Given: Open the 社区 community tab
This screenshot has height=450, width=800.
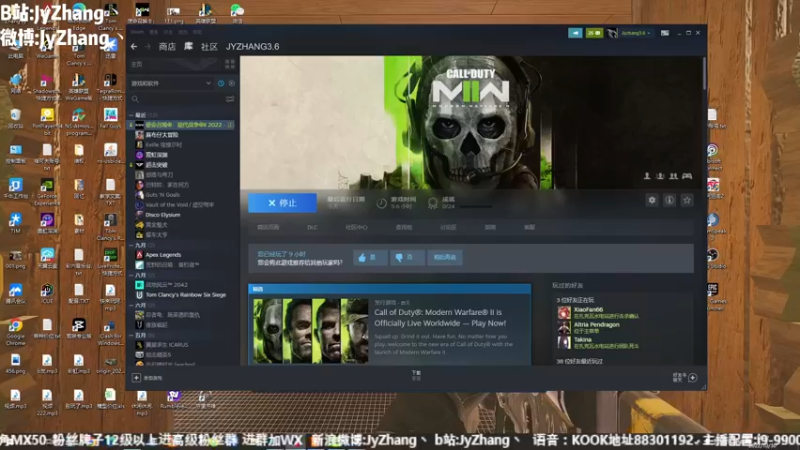Looking at the screenshot, I should (x=209, y=46).
